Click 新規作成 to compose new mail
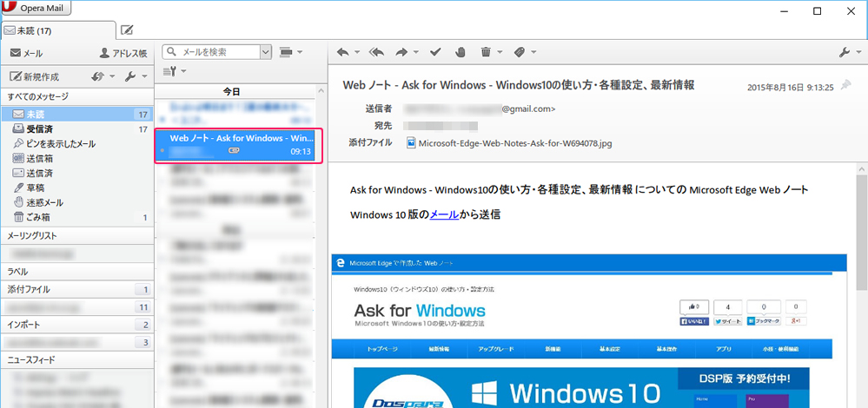The image size is (868, 408). 35,76
